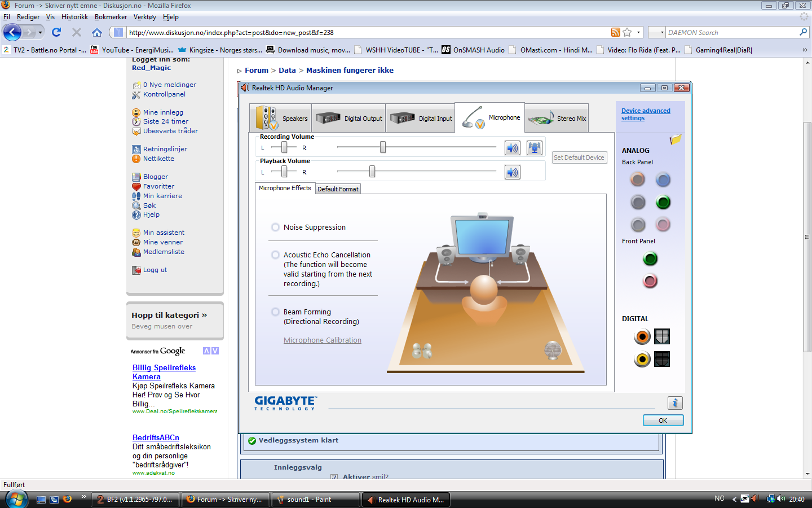Expand hidden tray icons arrow
Image resolution: width=812 pixels, height=508 pixels.
(x=734, y=499)
